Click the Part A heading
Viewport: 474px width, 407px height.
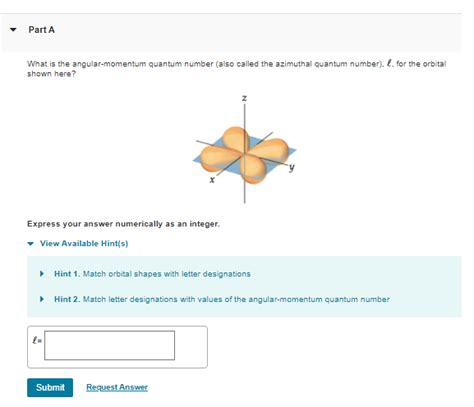(41, 30)
